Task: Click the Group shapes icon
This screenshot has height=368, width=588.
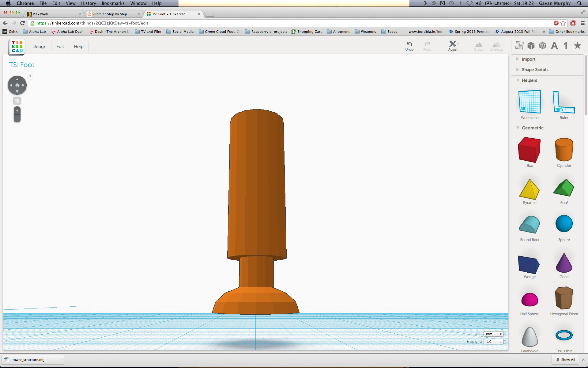Action: click(x=479, y=45)
